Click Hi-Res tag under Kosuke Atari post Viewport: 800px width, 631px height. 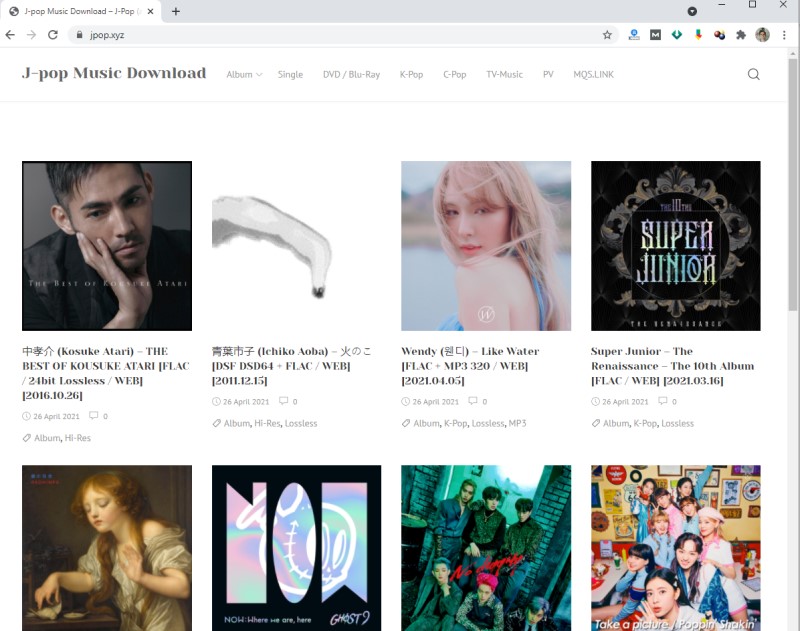tap(78, 438)
